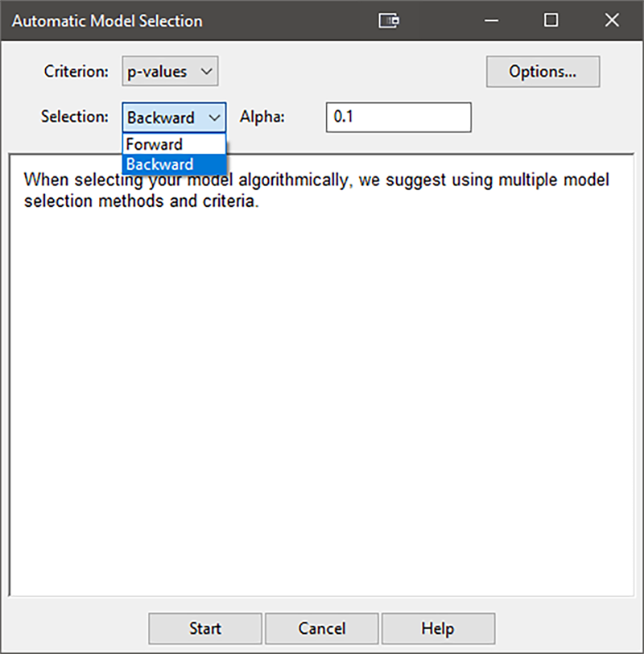This screenshot has width=644, height=654.
Task: Open Help for model selection
Action: [437, 628]
